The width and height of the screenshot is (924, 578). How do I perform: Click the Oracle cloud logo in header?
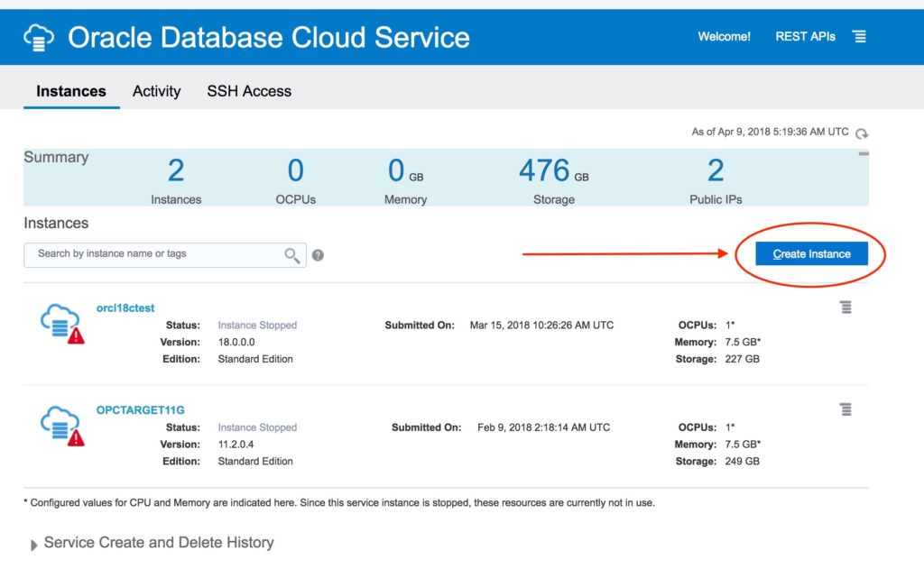point(39,38)
